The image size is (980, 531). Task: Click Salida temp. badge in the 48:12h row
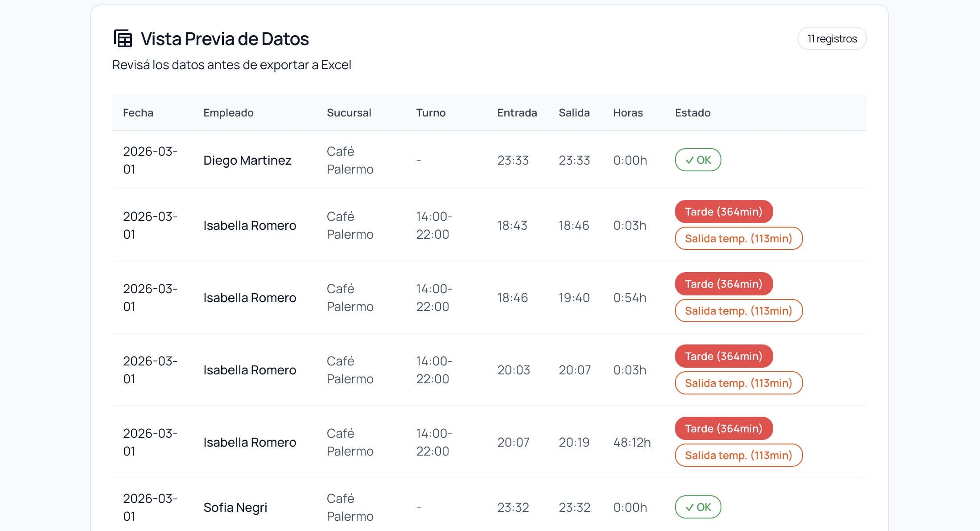[x=739, y=455]
